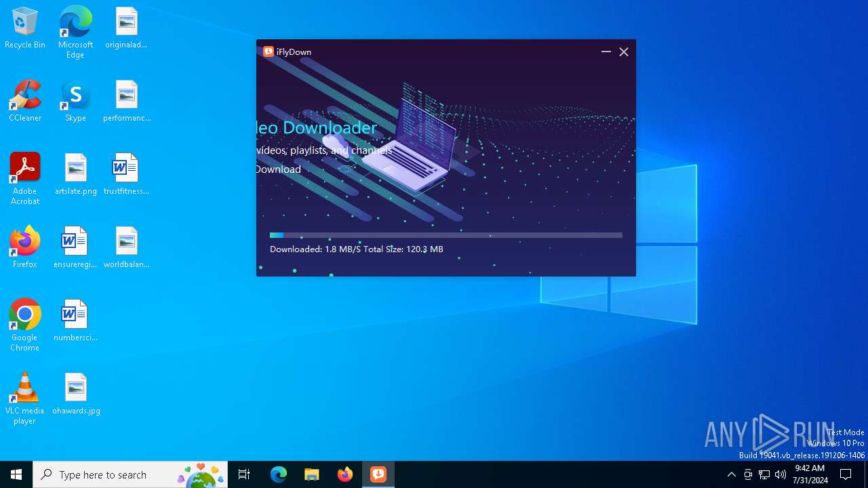868x488 pixels.
Task: Open the VLC media player shortcut
Action: tap(25, 399)
